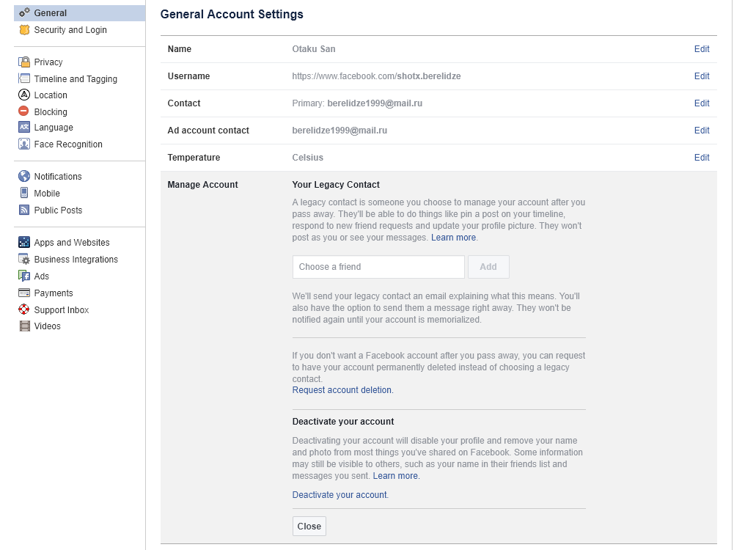Close the Manage Account section

[x=309, y=527]
